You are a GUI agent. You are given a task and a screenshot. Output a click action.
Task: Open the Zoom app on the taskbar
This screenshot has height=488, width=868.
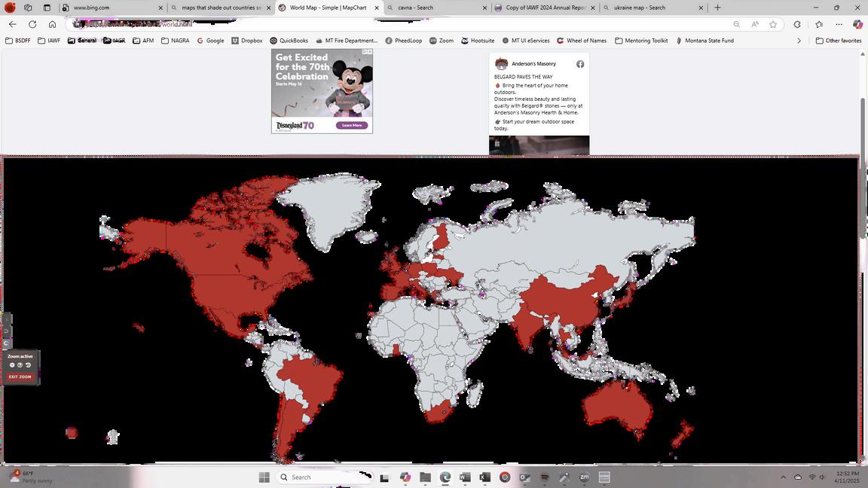pyautogui.click(x=585, y=477)
